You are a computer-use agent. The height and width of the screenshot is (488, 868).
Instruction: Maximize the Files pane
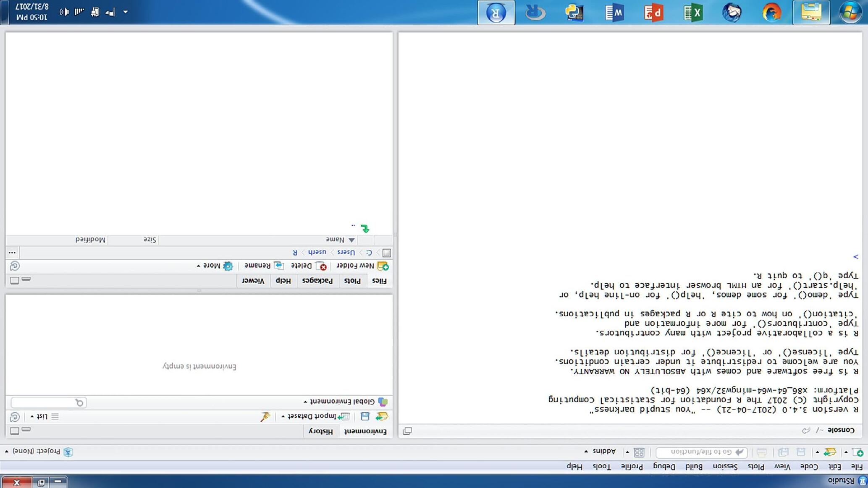coord(15,280)
